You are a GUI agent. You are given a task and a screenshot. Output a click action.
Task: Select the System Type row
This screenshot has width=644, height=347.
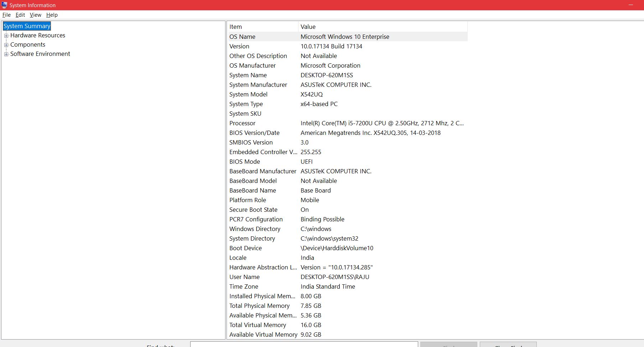(348, 104)
